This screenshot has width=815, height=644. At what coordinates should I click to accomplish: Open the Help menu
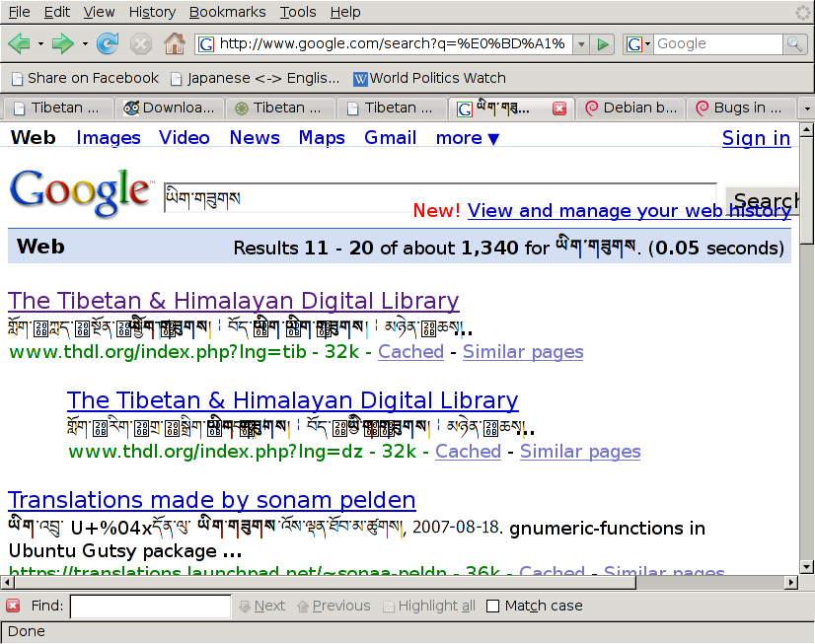(345, 12)
